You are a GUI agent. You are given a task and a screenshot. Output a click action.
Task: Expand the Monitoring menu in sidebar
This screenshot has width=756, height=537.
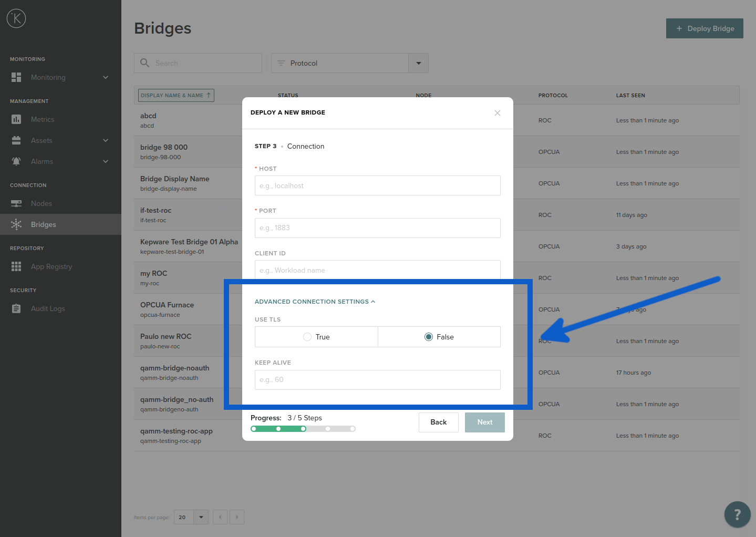click(x=105, y=77)
